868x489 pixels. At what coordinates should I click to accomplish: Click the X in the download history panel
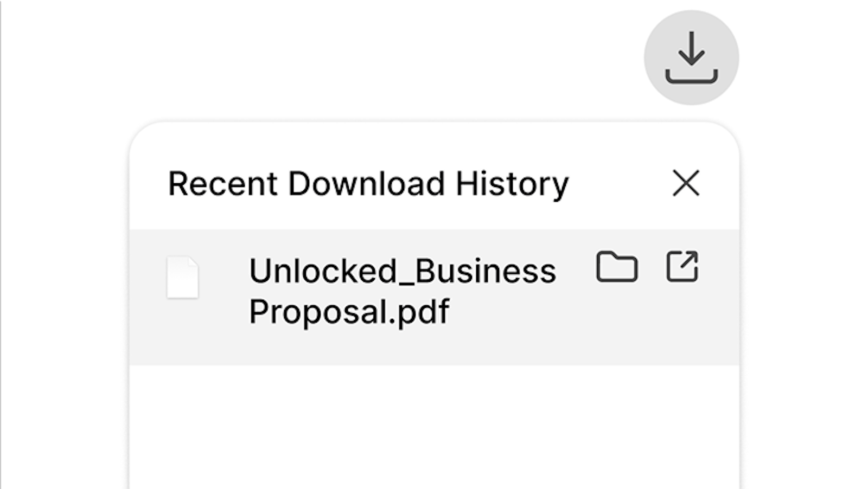686,184
